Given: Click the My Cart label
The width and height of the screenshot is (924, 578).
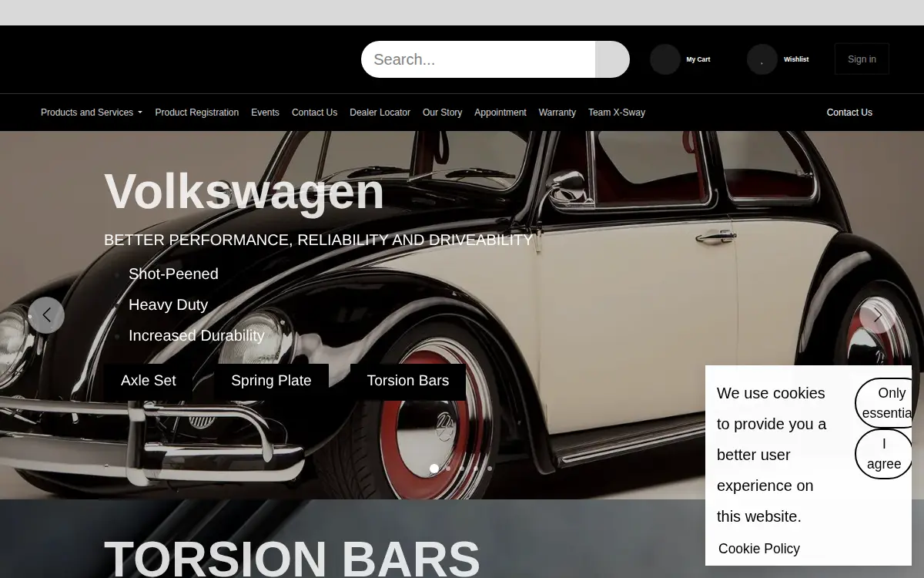Looking at the screenshot, I should tap(698, 59).
